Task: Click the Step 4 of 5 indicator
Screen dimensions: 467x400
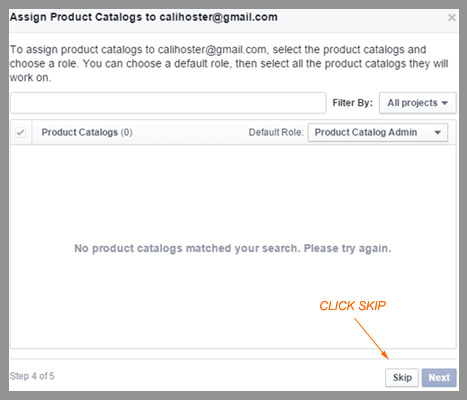Action: [x=32, y=376]
